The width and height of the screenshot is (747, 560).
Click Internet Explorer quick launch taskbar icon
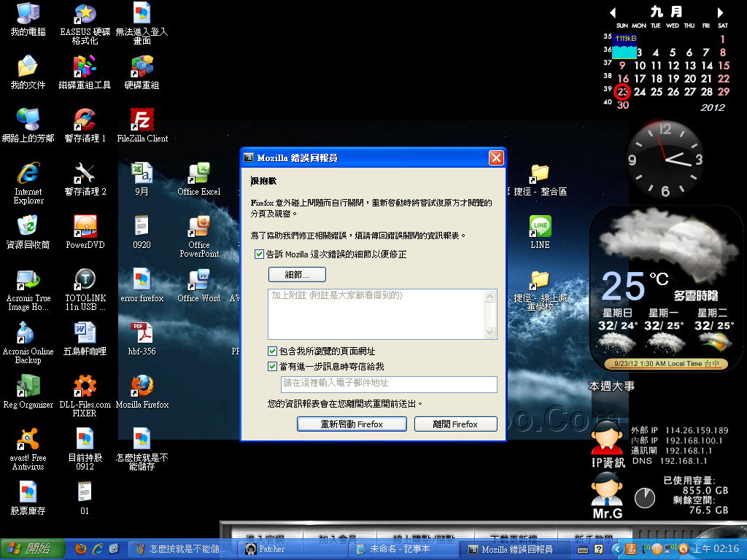[x=98, y=549]
